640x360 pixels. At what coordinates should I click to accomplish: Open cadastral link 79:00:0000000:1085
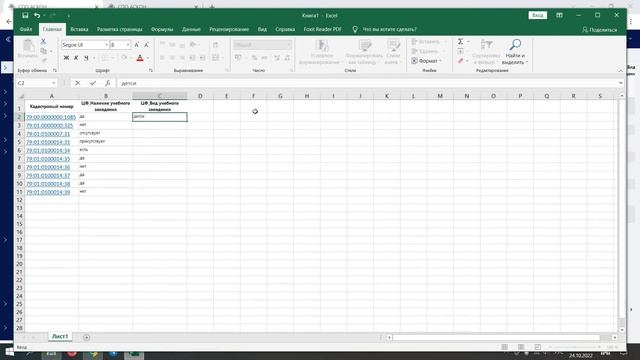click(51, 117)
